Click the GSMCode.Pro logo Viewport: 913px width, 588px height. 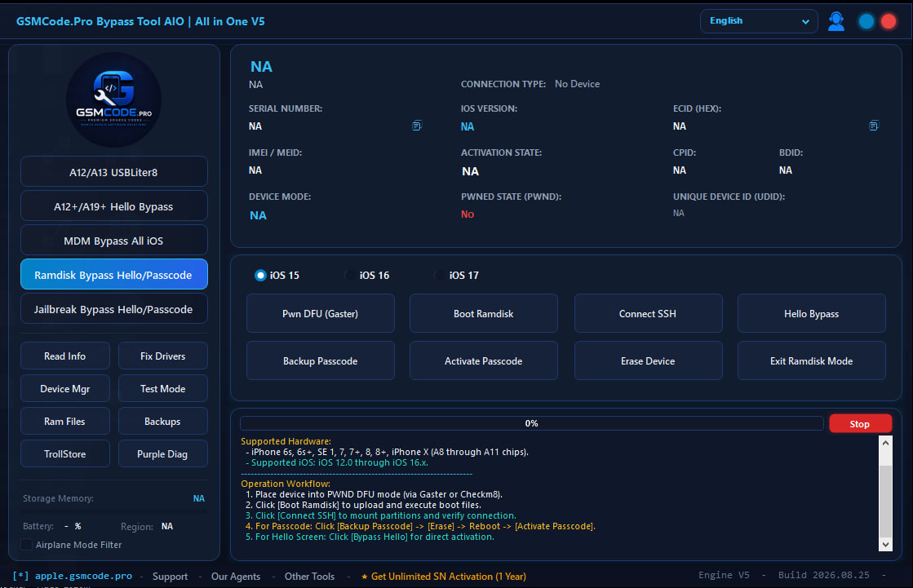click(113, 99)
